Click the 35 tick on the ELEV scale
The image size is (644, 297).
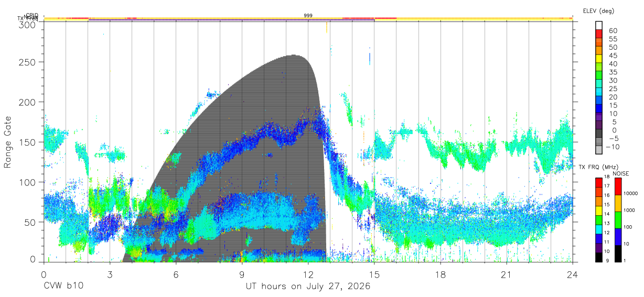tap(613, 72)
